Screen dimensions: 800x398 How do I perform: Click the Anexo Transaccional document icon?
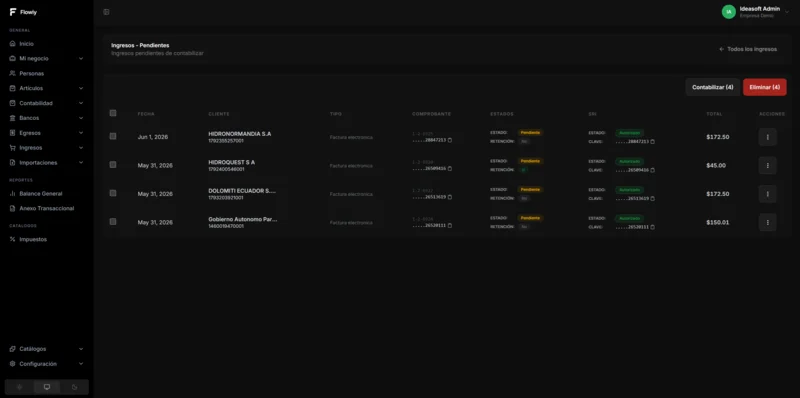(13, 209)
